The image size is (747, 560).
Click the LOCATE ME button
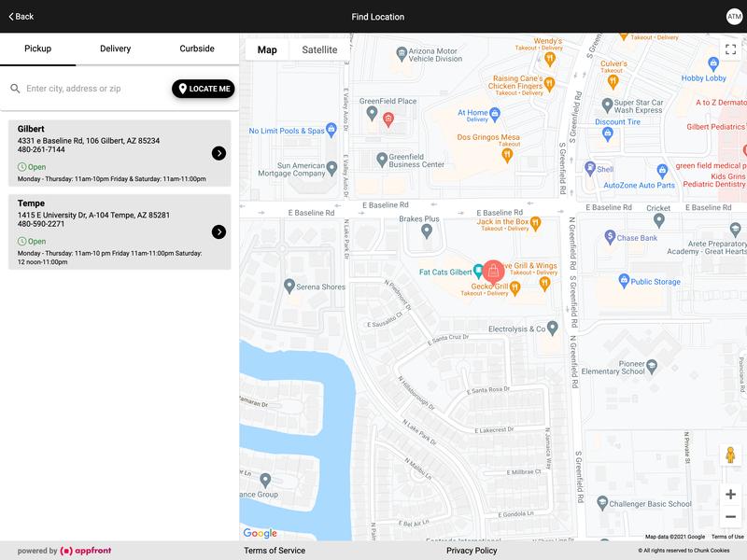tap(204, 89)
